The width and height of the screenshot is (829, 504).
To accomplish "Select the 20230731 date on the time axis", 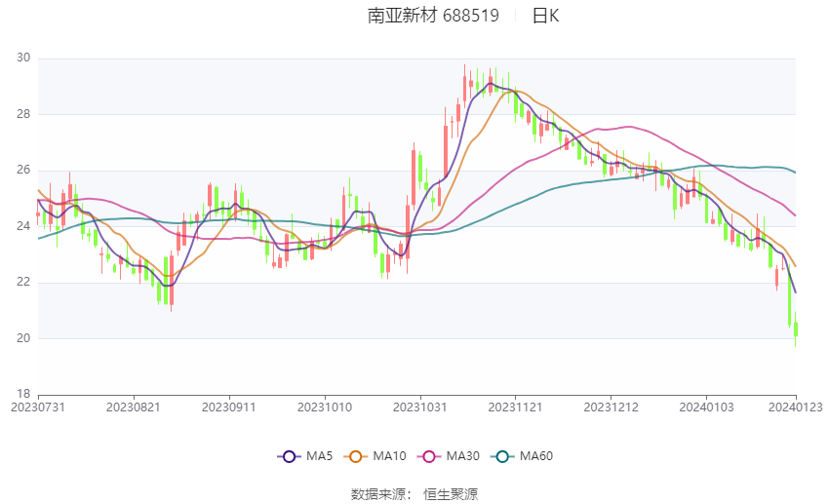I will 37,405.
